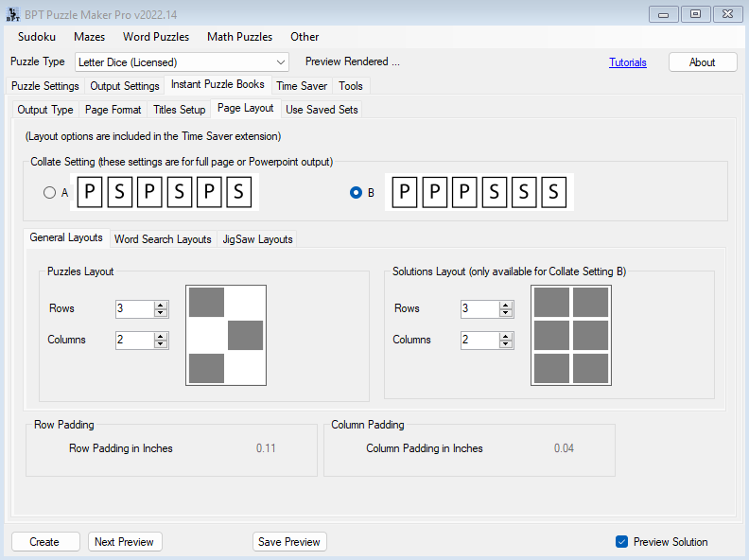Click the Solutions Layout preview thumbnail
This screenshot has width=749, height=560.
[571, 335]
